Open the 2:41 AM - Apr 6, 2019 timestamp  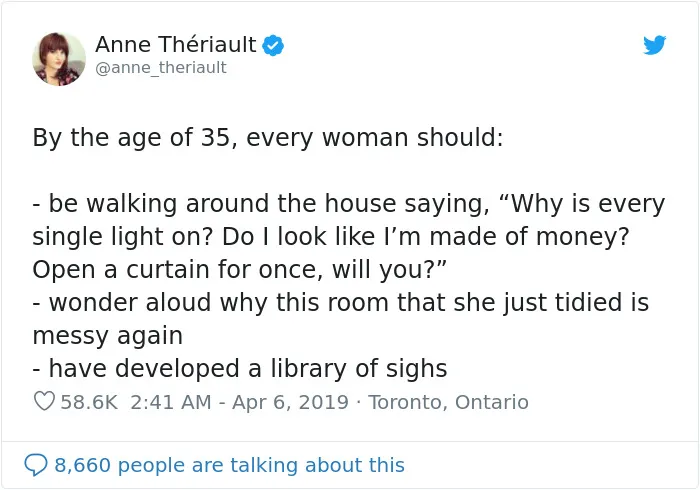coord(239,402)
